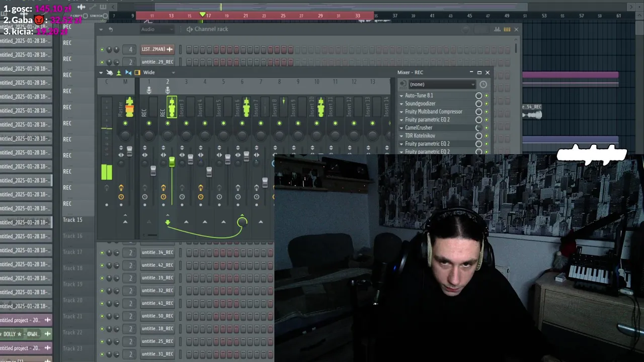
Task: Toggle mute LED for LIST..ZMAN) channel
Action: [x=102, y=49]
